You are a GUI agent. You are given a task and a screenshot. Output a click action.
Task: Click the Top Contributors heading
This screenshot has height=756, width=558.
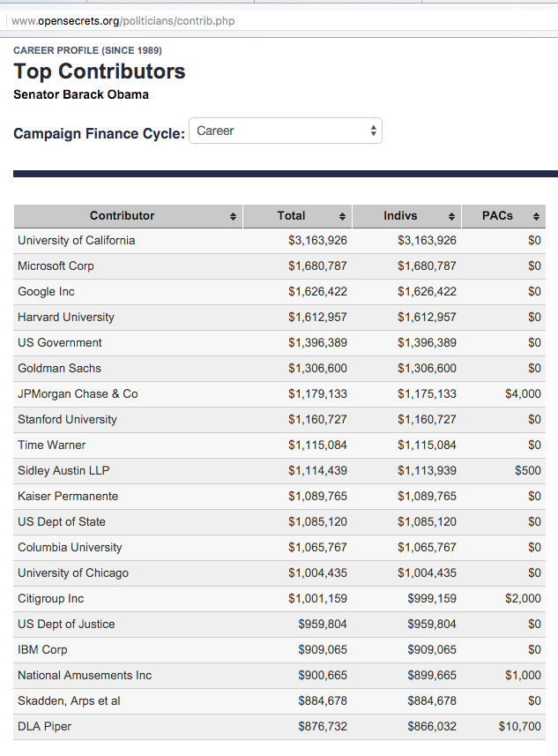pos(100,71)
